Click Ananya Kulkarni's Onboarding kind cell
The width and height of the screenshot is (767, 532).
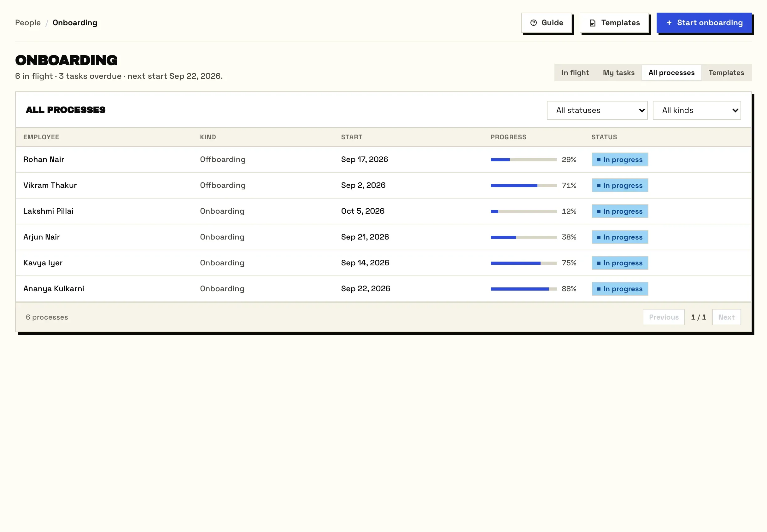(222, 289)
